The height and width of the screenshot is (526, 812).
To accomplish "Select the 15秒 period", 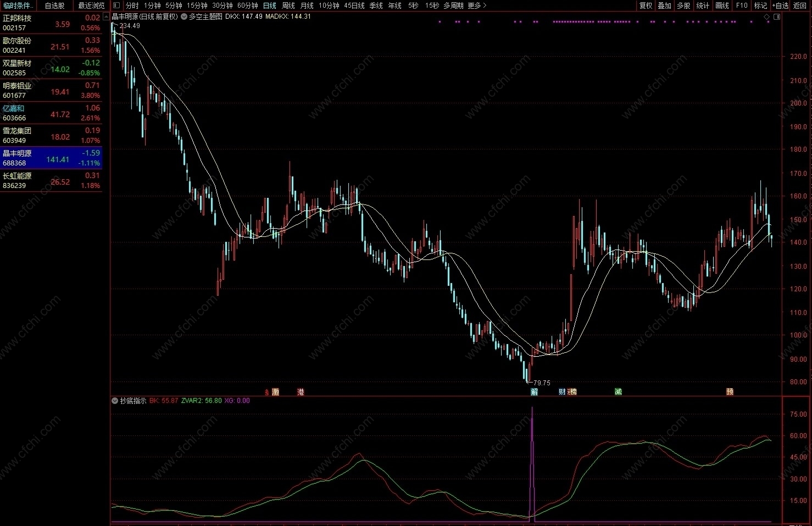I will [432, 5].
